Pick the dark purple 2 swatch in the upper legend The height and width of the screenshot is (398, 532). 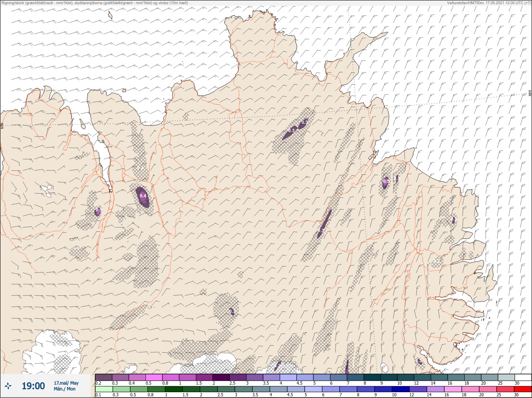(x=221, y=377)
